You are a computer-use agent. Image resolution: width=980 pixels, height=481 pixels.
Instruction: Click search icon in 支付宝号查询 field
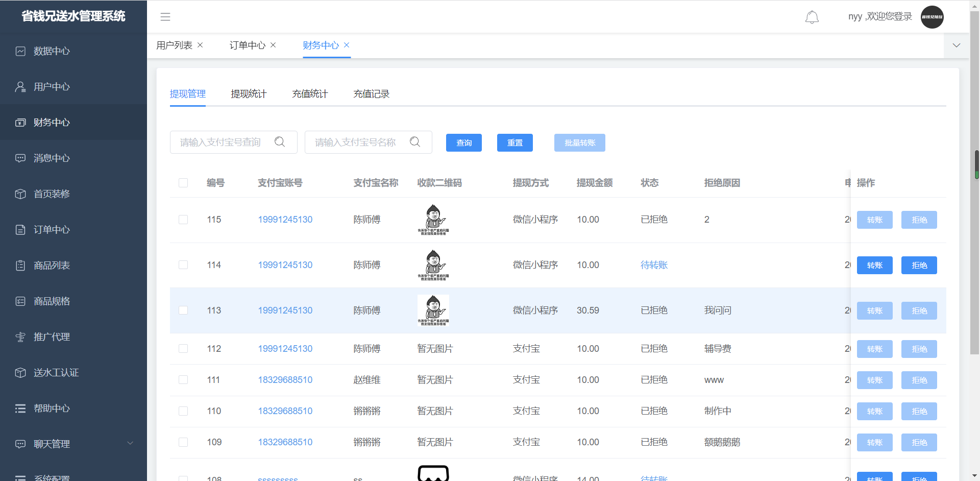click(x=280, y=142)
